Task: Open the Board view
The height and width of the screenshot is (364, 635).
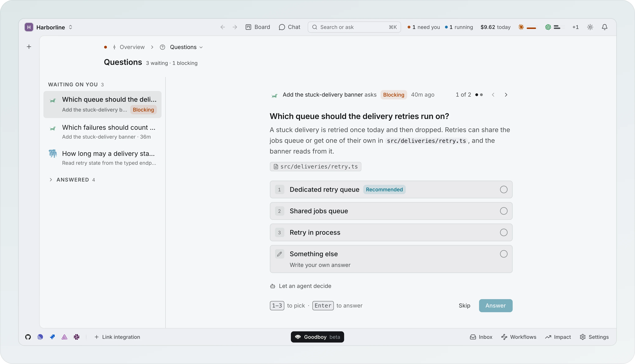Action: [x=258, y=27]
